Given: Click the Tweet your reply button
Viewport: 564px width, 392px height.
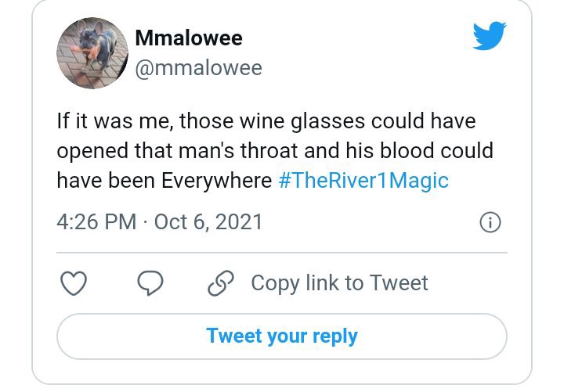Looking at the screenshot, I should 282,336.
